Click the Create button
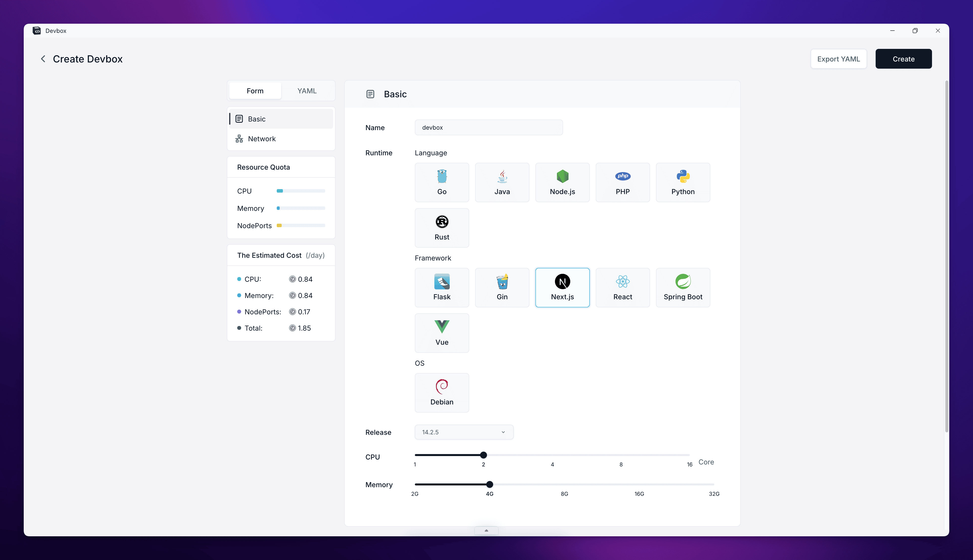 pyautogui.click(x=904, y=59)
